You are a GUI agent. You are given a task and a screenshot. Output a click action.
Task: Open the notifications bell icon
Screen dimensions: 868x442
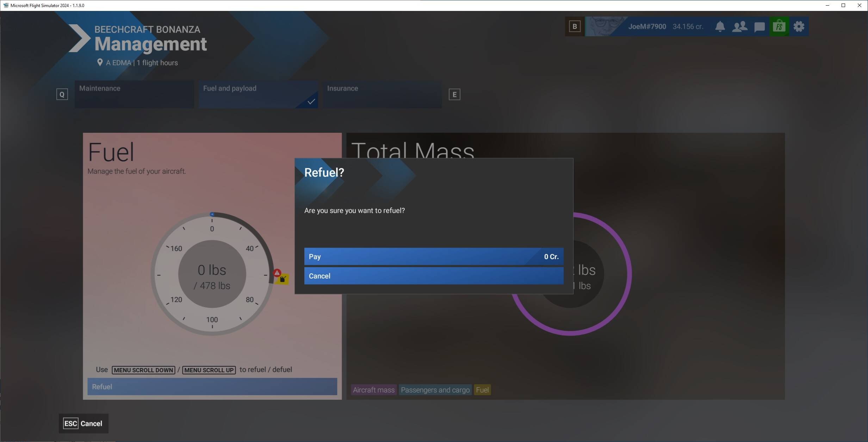(x=720, y=26)
